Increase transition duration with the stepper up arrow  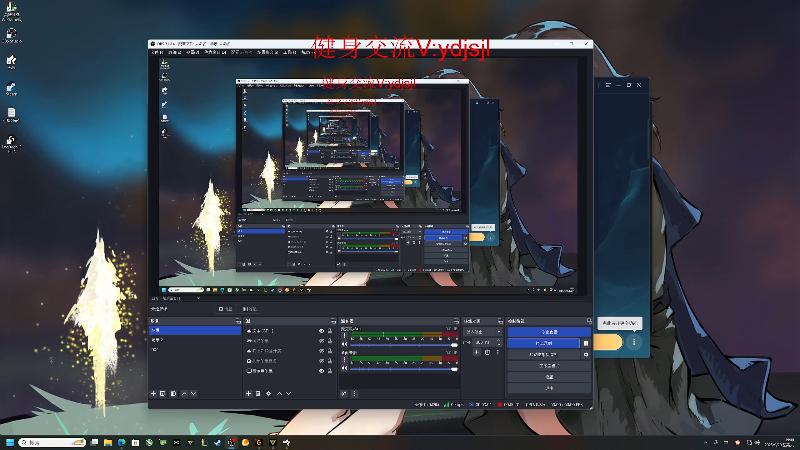point(499,340)
